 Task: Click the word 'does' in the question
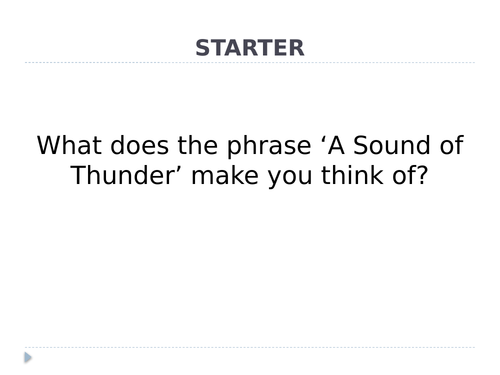(139, 145)
